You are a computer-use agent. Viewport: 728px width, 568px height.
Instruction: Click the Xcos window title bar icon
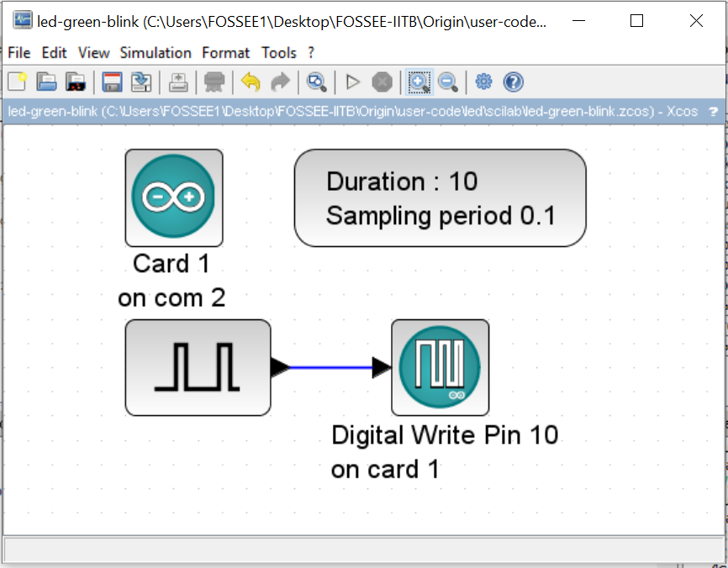click(x=22, y=20)
